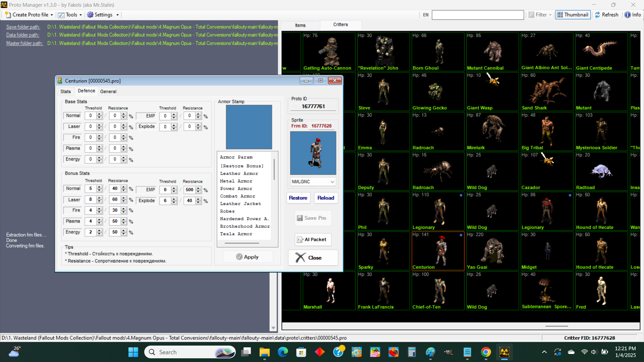Image resolution: width=644 pixels, height=362 pixels.
Task: Click the Bonus Stats Explode threshold field 6
Action: 165,200
